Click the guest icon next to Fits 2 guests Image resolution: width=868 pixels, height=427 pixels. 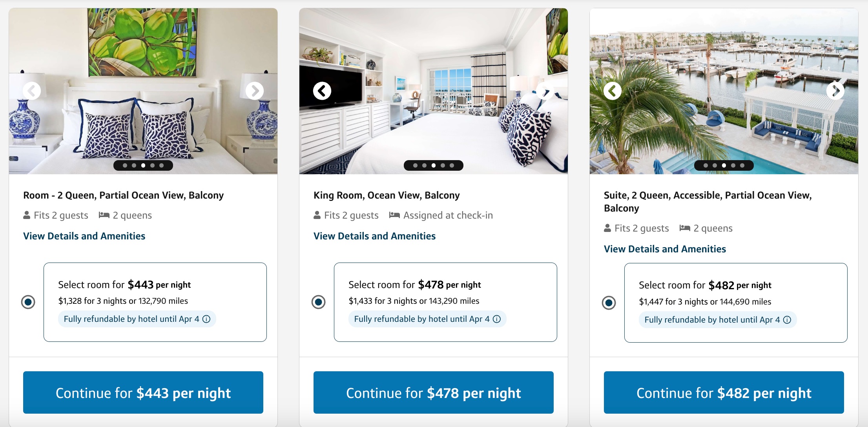(26, 215)
